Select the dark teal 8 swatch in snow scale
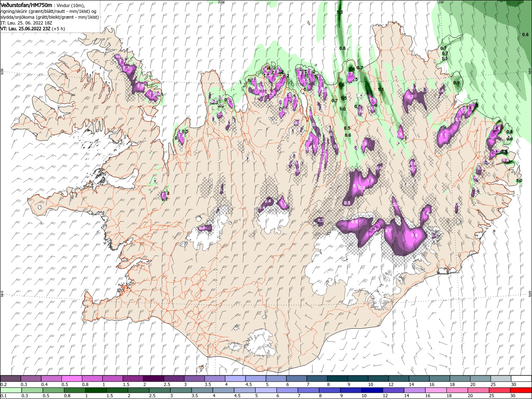 (x=337, y=379)
